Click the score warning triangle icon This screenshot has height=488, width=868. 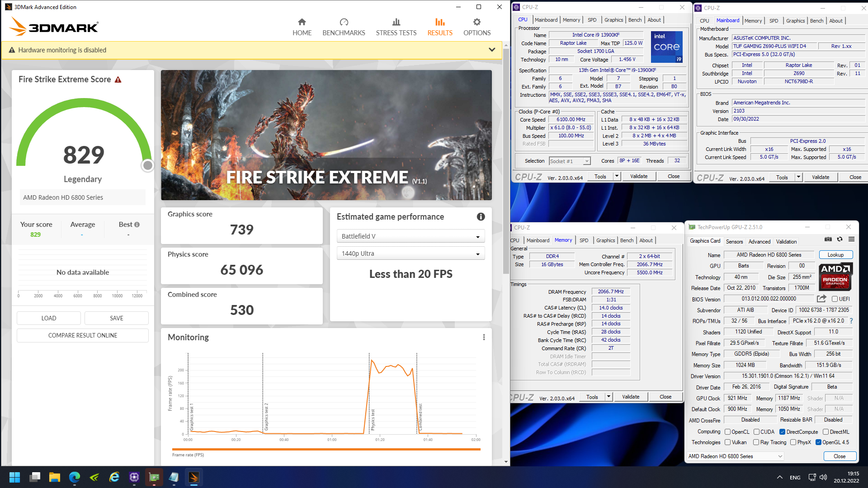118,80
